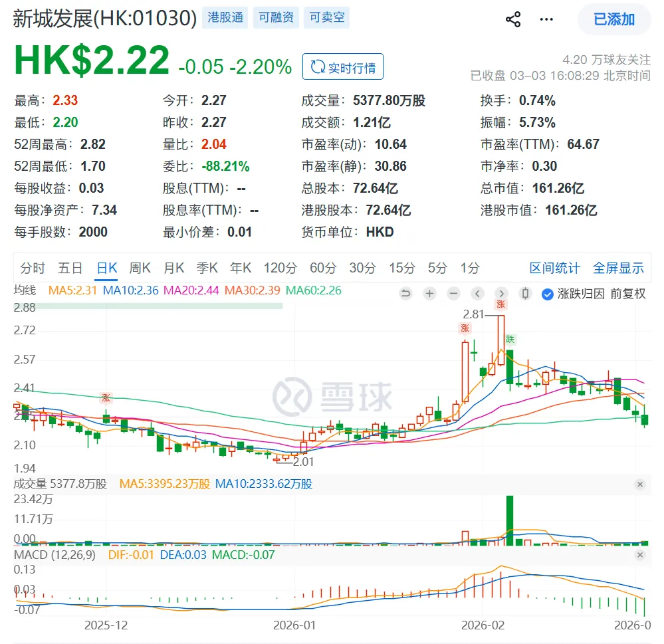Click the 涨 marker near 2025-12
This screenshot has height=644, width=664.
[106, 397]
